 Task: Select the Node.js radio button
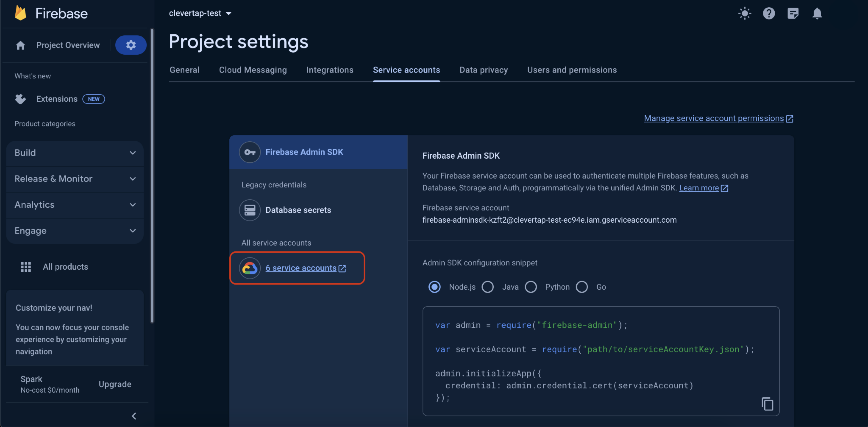pyautogui.click(x=434, y=287)
